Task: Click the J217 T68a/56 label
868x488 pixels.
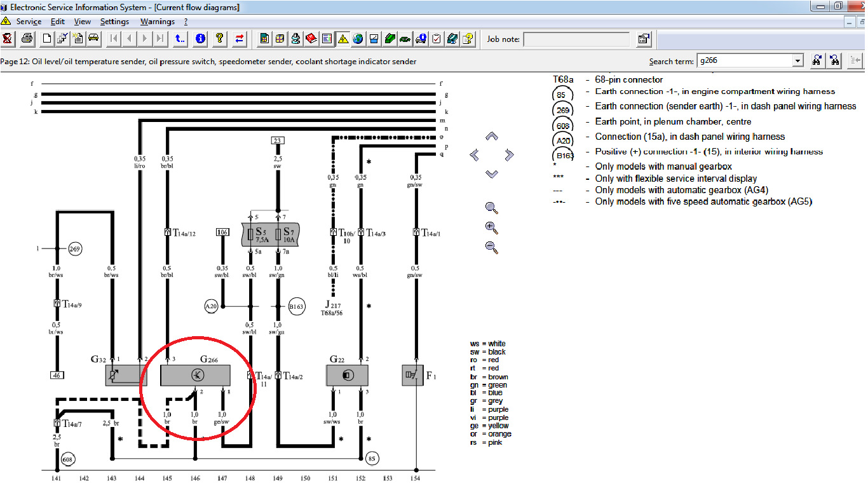Action: pos(333,309)
